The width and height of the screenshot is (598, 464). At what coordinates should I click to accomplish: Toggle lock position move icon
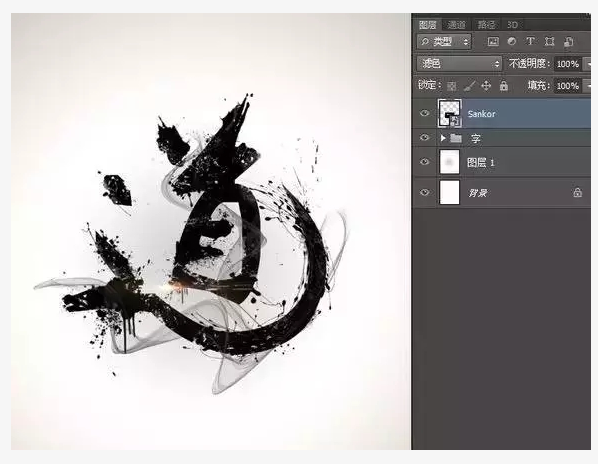point(486,85)
